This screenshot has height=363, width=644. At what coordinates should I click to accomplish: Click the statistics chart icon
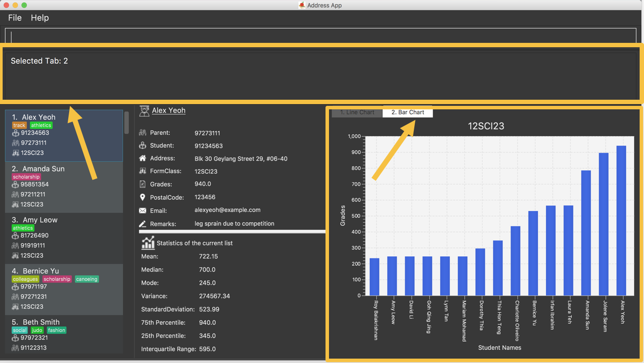point(148,243)
